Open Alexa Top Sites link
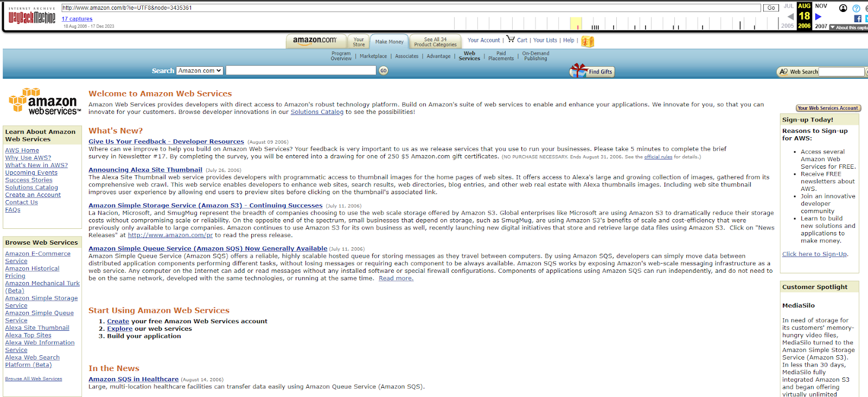868x397 pixels. click(x=28, y=335)
